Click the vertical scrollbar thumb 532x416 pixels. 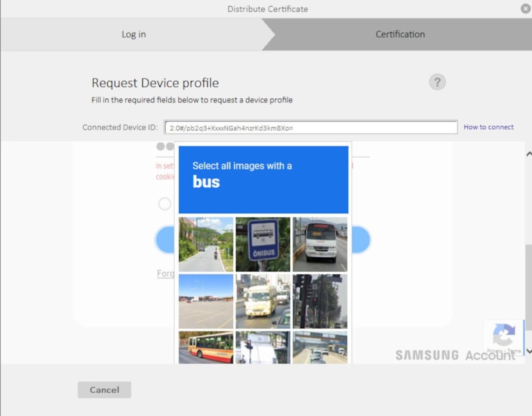[x=529, y=286]
